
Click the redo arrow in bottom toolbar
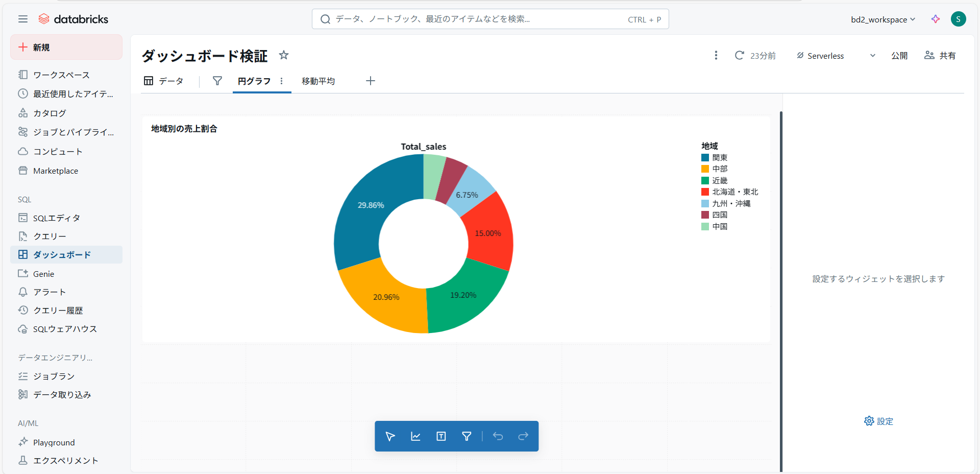(x=523, y=436)
